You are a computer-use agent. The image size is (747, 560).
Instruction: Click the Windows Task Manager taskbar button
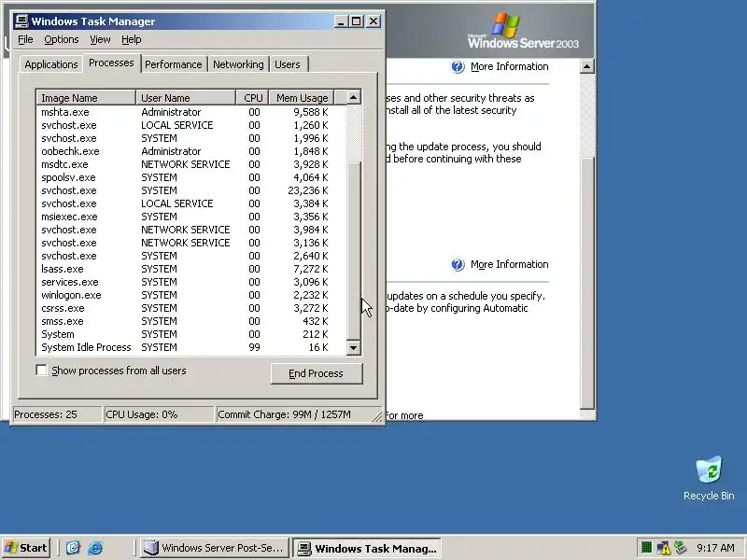tap(367, 548)
